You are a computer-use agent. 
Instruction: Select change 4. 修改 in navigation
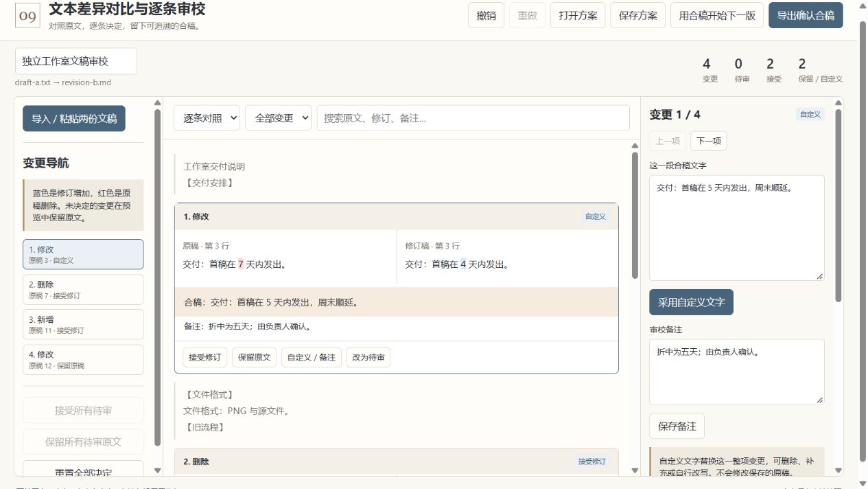[x=83, y=359]
